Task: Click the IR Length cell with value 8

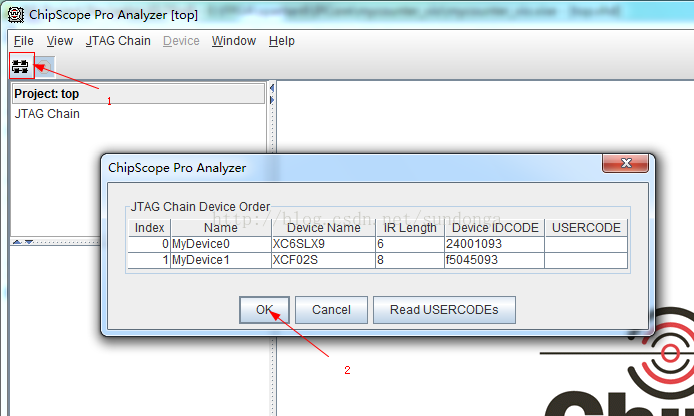Action: click(410, 260)
